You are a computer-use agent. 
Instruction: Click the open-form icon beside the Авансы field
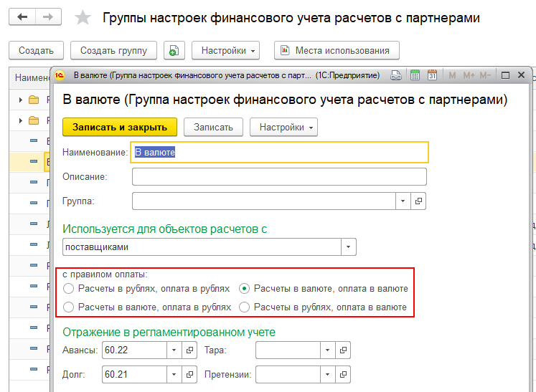coord(190,350)
